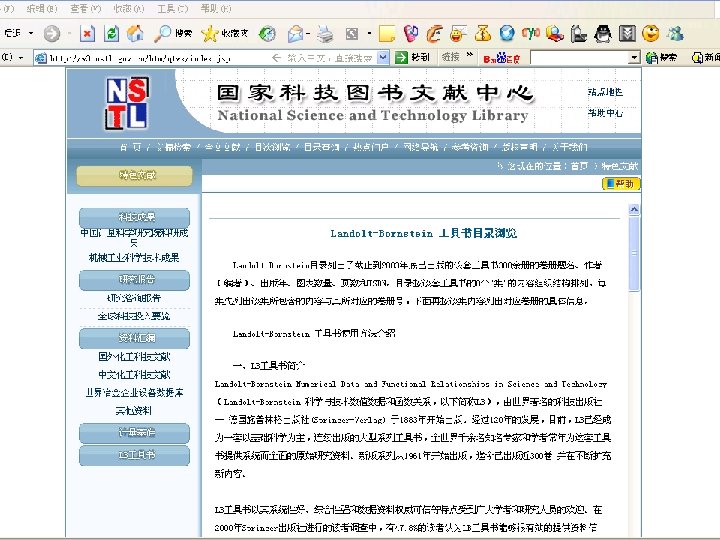Image resolution: width=720 pixels, height=540 pixels.
Task: Click the 参考咨询 navigation link
Action: 469,147
